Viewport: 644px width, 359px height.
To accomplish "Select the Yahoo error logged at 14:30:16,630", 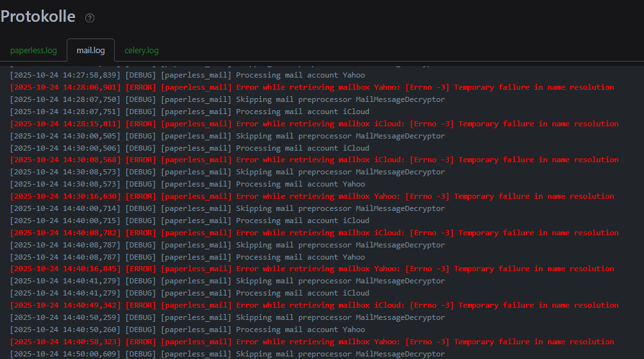I will pyautogui.click(x=312, y=196).
